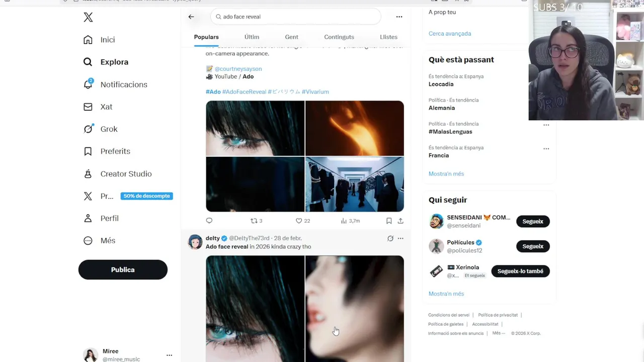Click Segueix-lo també for Xerinola
This screenshot has width=644, height=362.
tap(520, 271)
